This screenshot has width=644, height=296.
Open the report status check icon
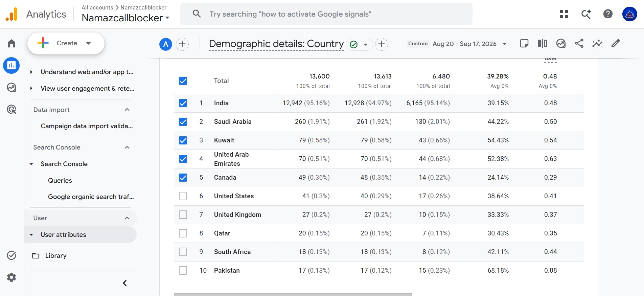coord(354,44)
